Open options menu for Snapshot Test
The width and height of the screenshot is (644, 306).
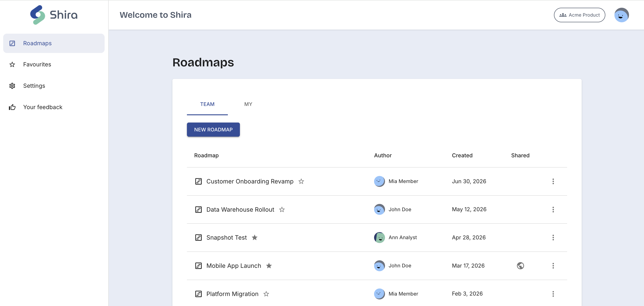[x=553, y=238]
